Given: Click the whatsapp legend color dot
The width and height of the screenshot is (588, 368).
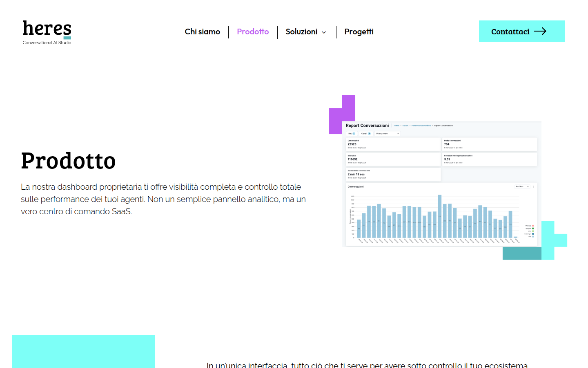Looking at the screenshot, I should 533,226.
